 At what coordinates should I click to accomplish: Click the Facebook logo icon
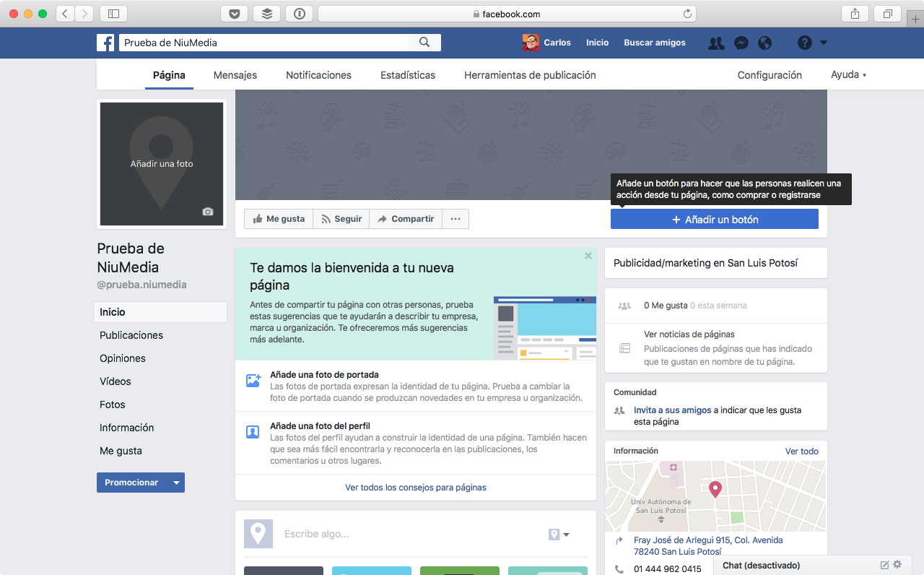click(105, 43)
